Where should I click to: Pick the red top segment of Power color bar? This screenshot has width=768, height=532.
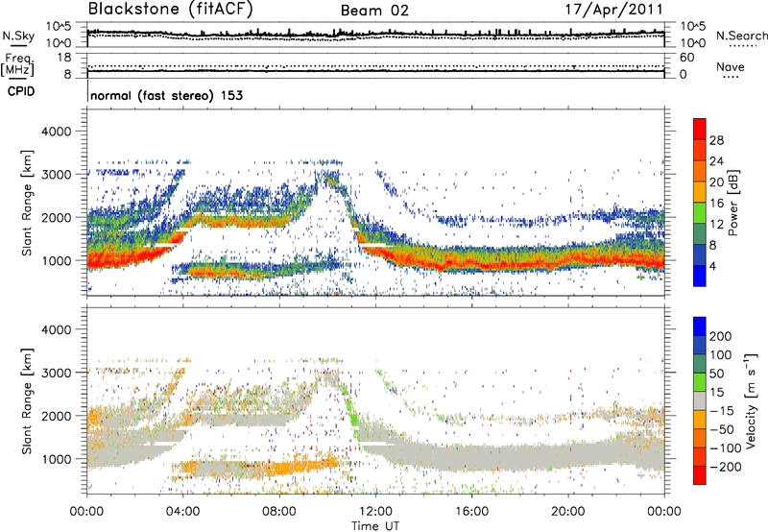click(700, 130)
